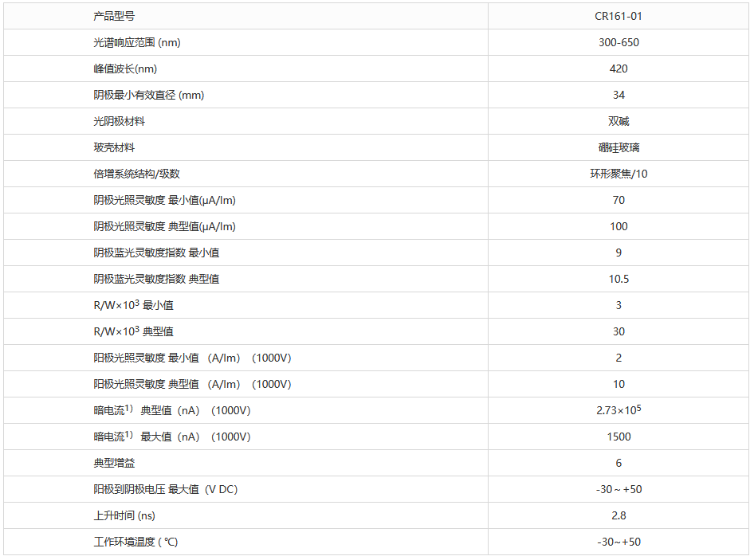Select the 工作环境温度 value -30~+50
Image resolution: width=754 pixels, height=560 pixels.
619,542
